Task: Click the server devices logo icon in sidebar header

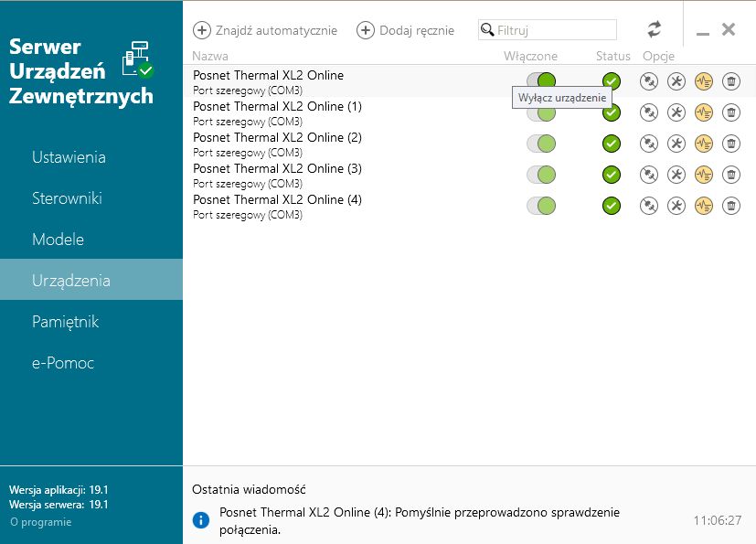Action: [138, 59]
